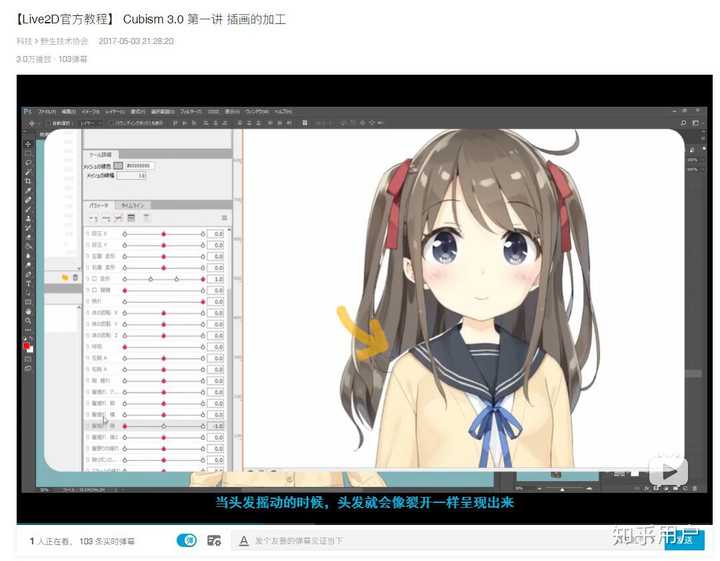Click the 口 開閉 parameter slider

163,291
